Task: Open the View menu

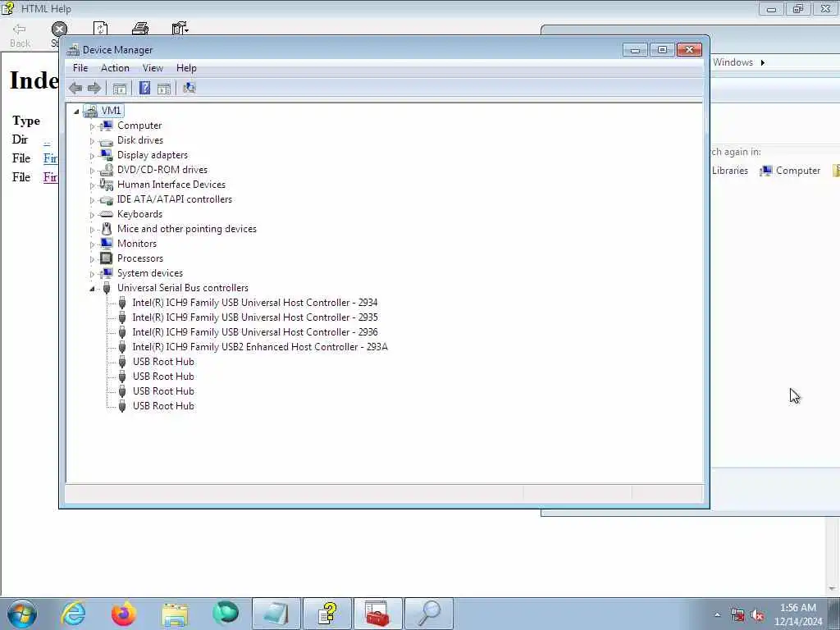Action: (153, 68)
